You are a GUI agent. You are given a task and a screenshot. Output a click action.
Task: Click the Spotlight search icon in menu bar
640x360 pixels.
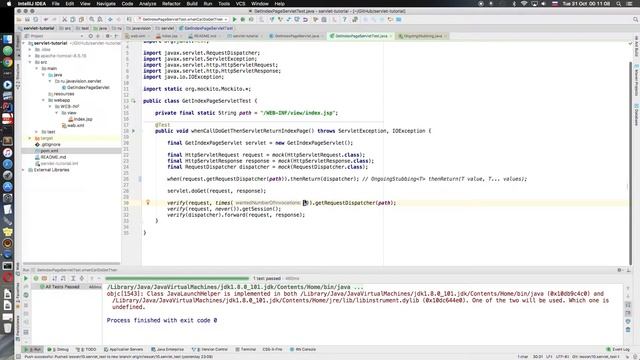click(x=619, y=4)
